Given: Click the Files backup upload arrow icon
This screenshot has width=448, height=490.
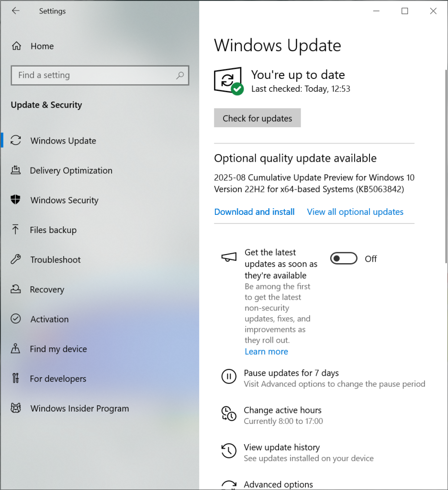Looking at the screenshot, I should tap(15, 229).
